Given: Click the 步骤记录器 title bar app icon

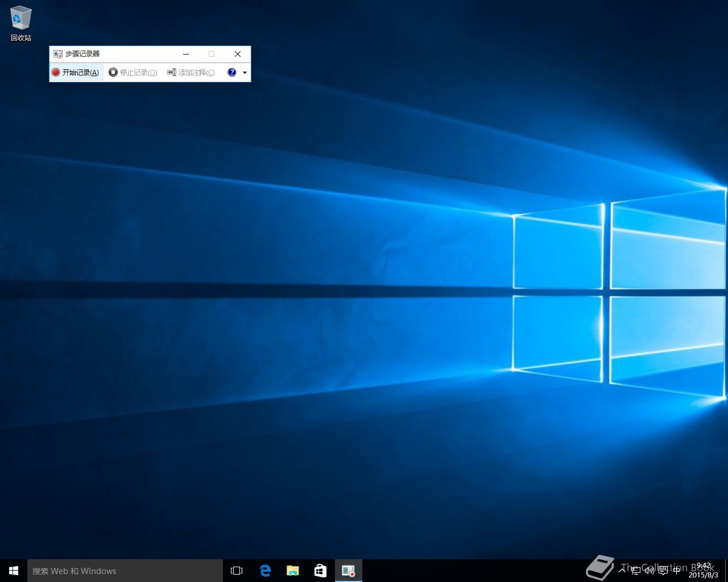Looking at the screenshot, I should pyautogui.click(x=58, y=54).
